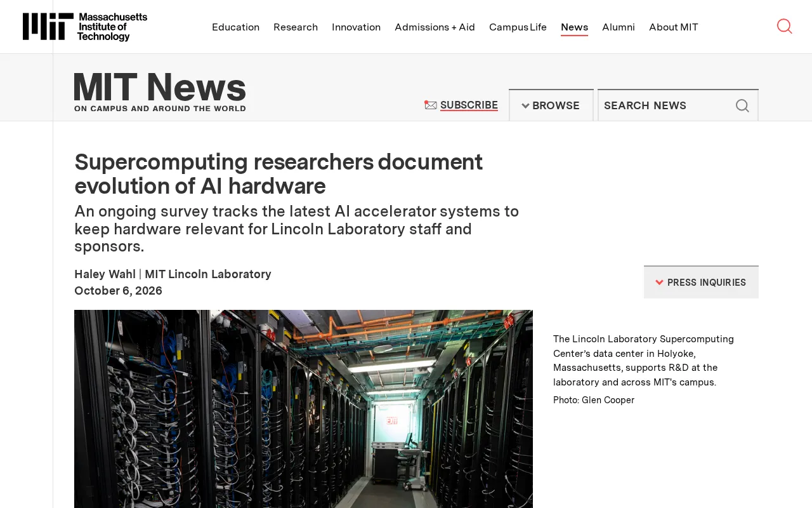Screen dimensions: 812x508
Task: Open the Campus Life menu
Action: click(x=518, y=27)
